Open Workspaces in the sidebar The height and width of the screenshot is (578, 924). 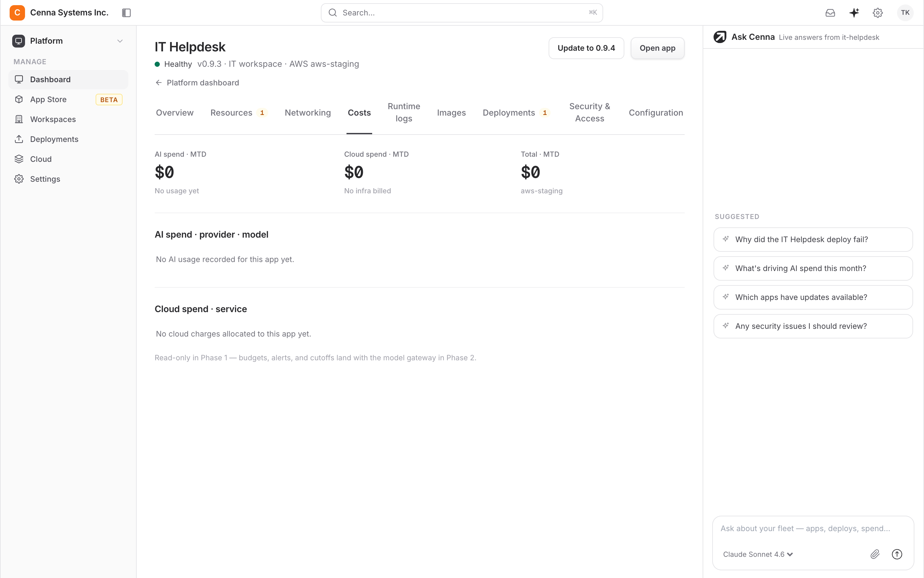68,119
